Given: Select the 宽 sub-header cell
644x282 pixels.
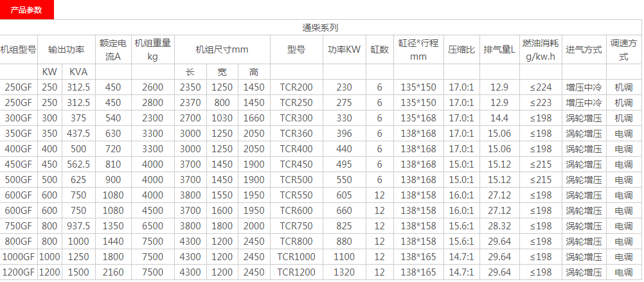Looking at the screenshot, I should [x=222, y=72].
